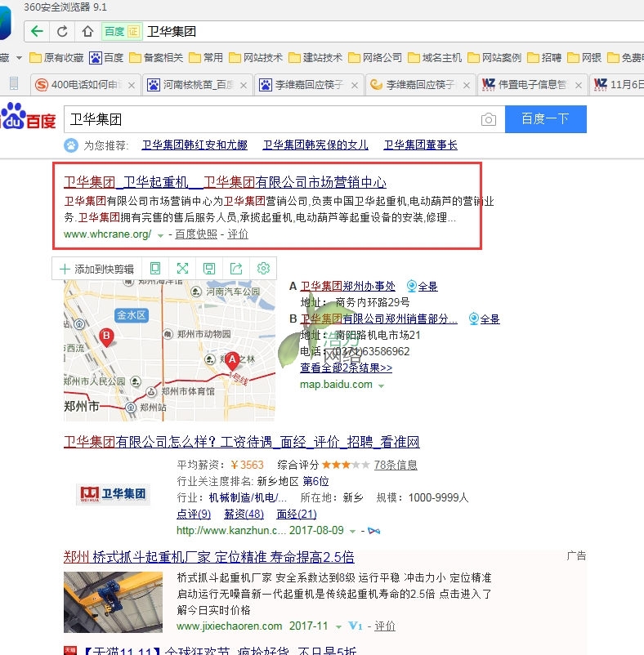
Task: Click the browser back arrow button
Action: [x=37, y=32]
